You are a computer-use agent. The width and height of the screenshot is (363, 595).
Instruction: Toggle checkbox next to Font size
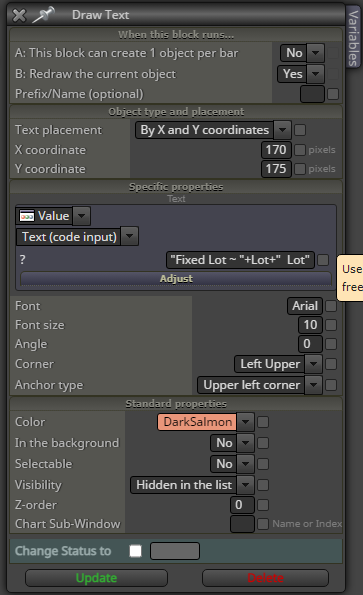coord(331,325)
